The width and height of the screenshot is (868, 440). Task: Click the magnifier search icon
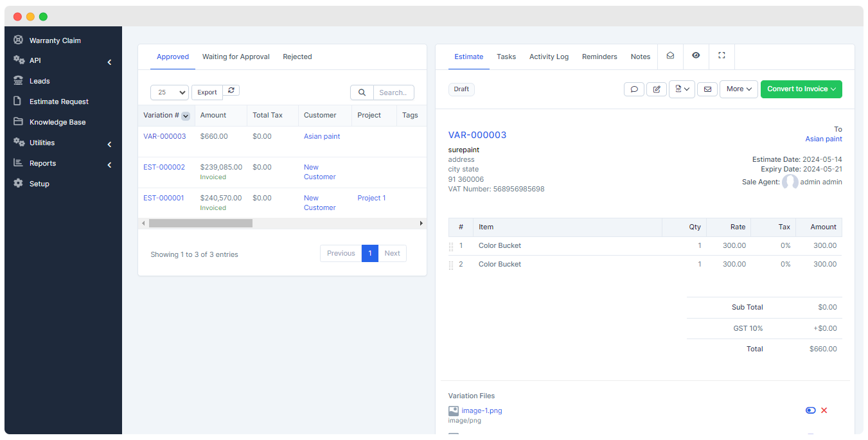tap(362, 92)
